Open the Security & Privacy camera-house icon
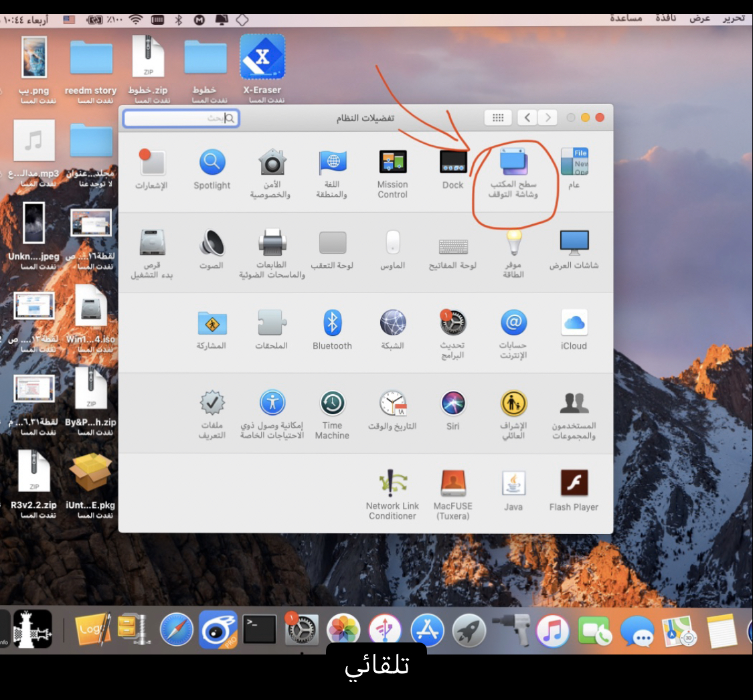 tap(272, 162)
